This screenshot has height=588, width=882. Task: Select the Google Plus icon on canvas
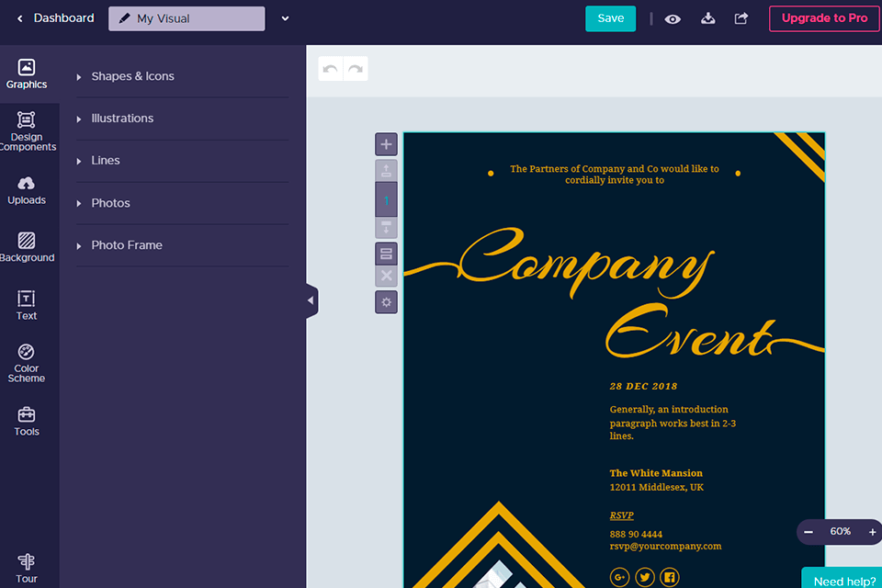(619, 577)
